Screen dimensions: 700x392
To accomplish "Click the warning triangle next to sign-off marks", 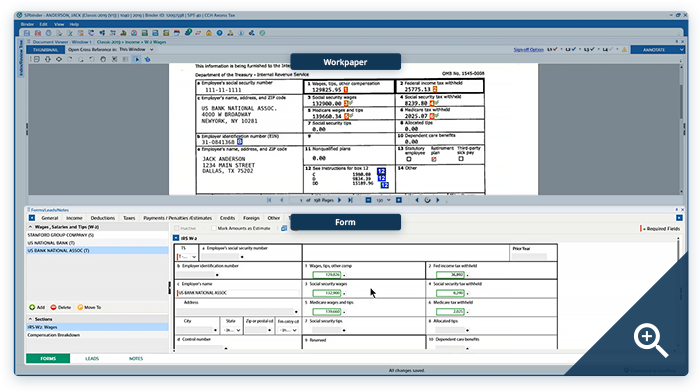I will [x=624, y=50].
